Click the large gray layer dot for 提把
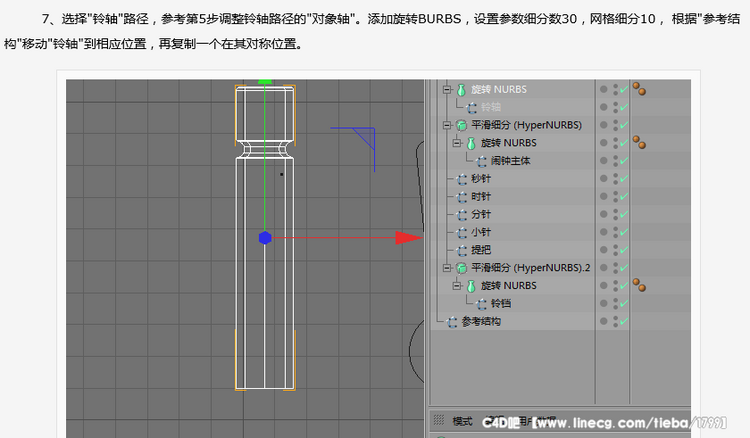This screenshot has height=438, width=750. pos(604,250)
